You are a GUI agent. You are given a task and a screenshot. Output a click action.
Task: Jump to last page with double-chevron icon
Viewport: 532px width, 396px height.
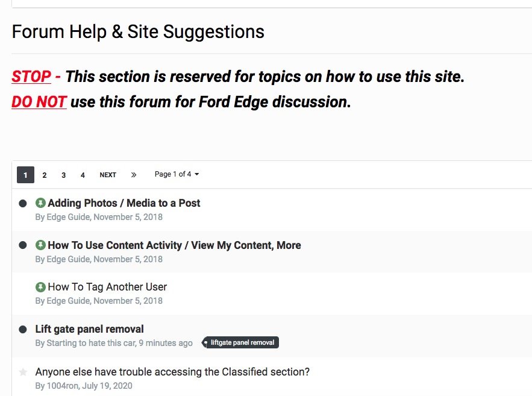[134, 175]
